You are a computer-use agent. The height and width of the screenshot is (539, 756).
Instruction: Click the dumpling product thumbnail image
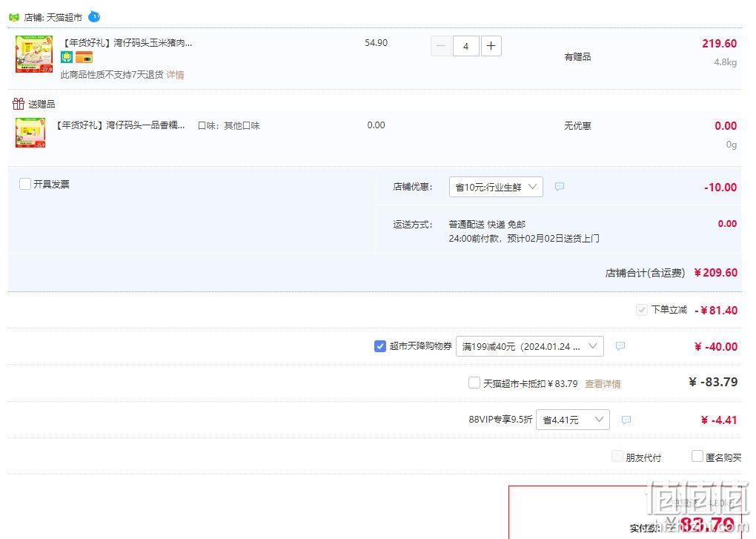[x=34, y=54]
